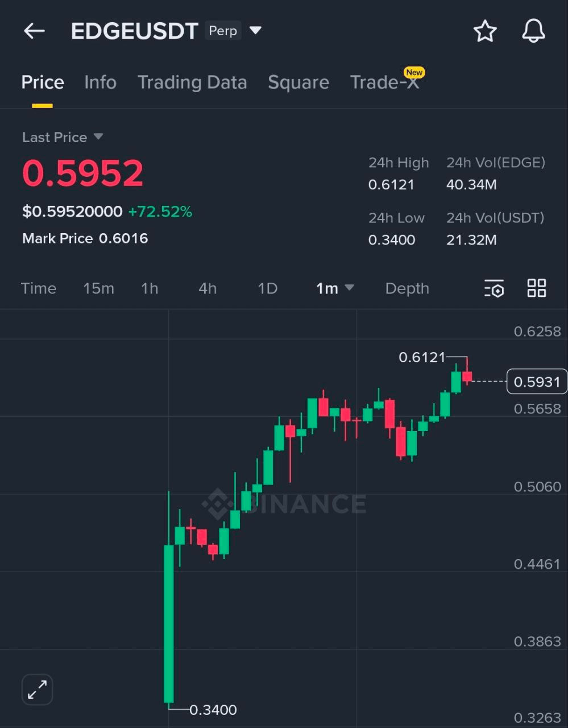
Task: Click the 0.6258 price axis label
Action: point(537,332)
